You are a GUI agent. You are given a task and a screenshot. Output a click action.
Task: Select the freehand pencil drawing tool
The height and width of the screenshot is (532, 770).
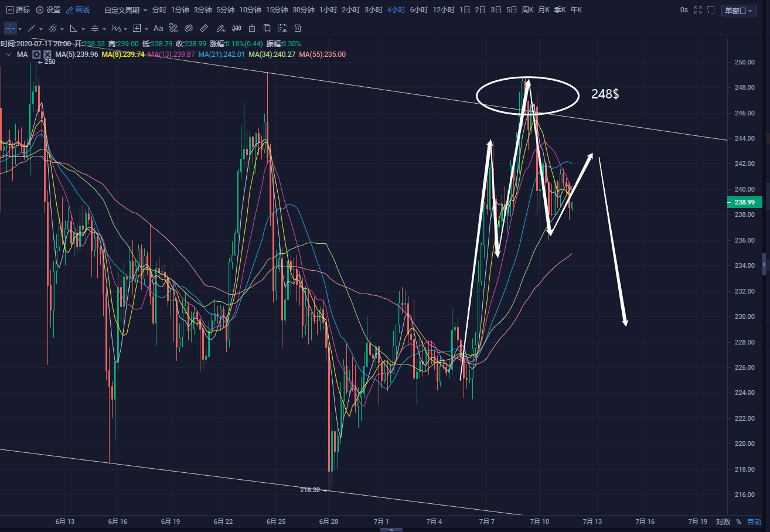point(220,28)
